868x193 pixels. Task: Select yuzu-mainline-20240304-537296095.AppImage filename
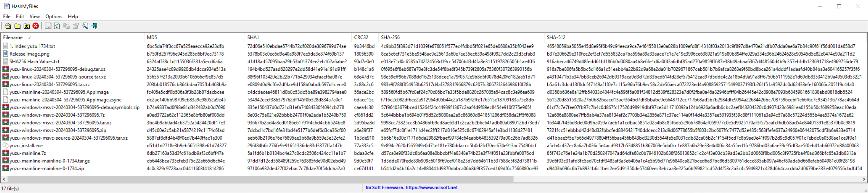tap(59, 92)
